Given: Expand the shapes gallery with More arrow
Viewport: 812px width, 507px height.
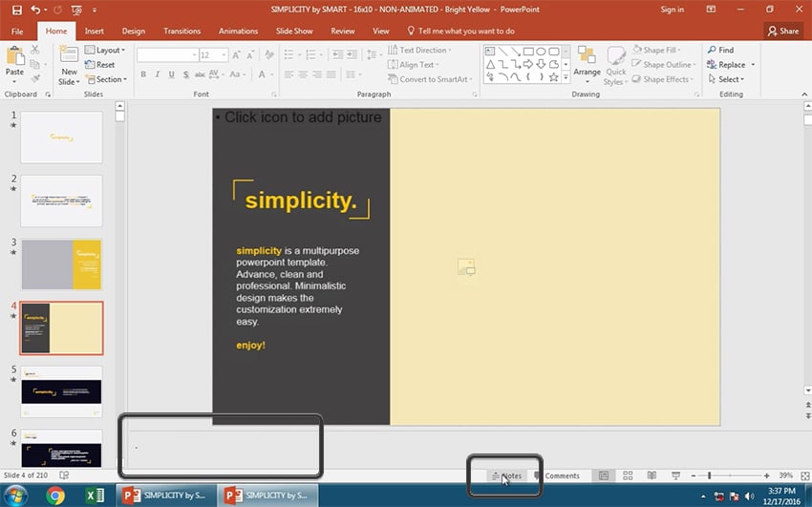Looking at the screenshot, I should (x=566, y=77).
